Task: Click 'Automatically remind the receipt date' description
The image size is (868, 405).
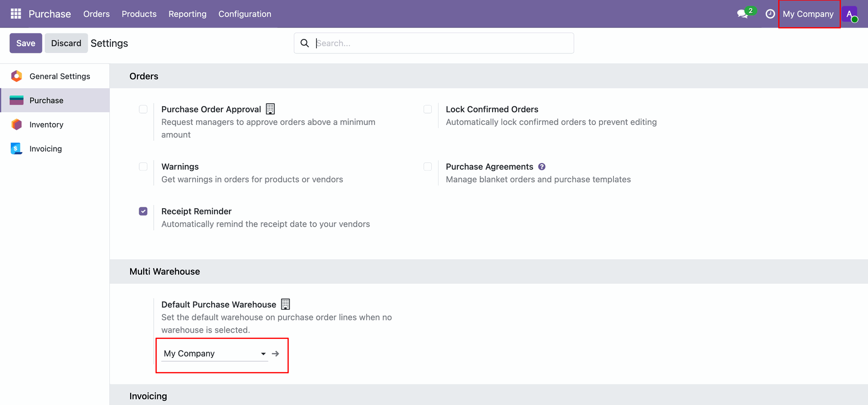Action: [x=265, y=224]
